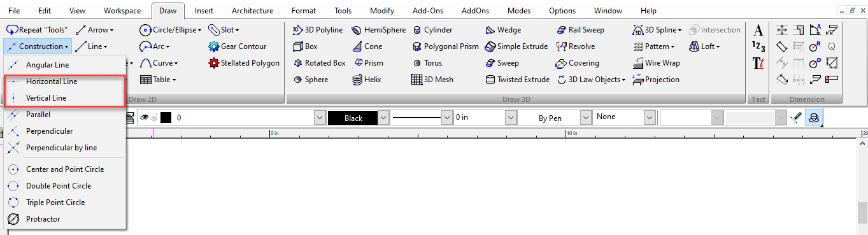The image size is (868, 235).
Task: Toggle the layer visibility eye icon
Action: pos(144,118)
